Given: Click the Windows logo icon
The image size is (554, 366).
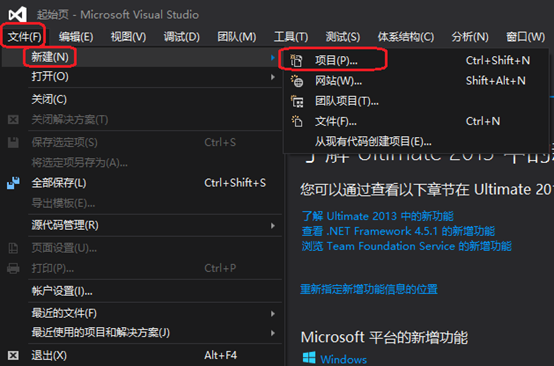Looking at the screenshot, I should pyautogui.click(x=309, y=358).
